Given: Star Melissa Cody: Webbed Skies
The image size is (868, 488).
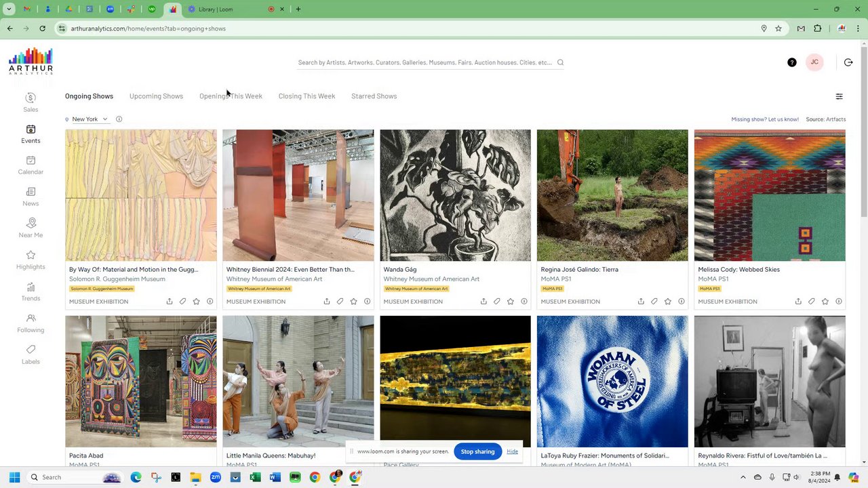Looking at the screenshot, I should click(825, 302).
